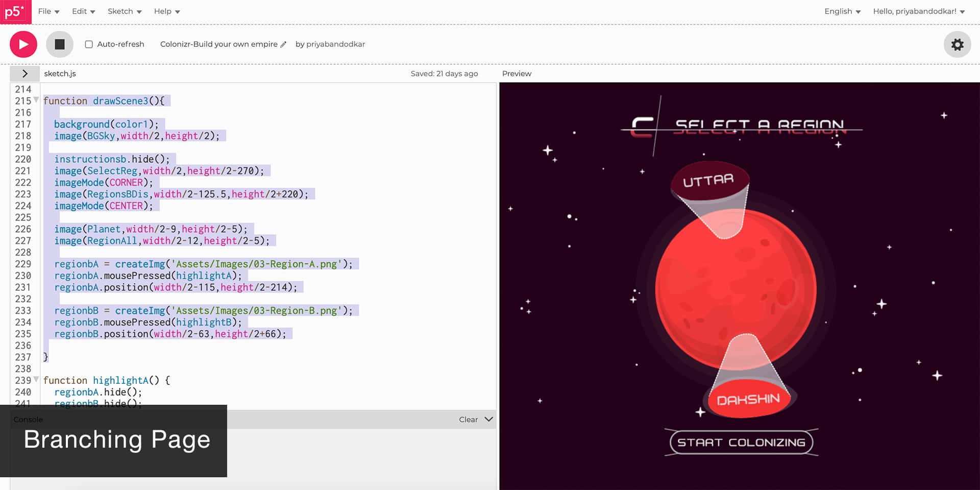The width and height of the screenshot is (980, 490).
Task: Enable the Auto-refresh checkbox
Action: coord(89,44)
